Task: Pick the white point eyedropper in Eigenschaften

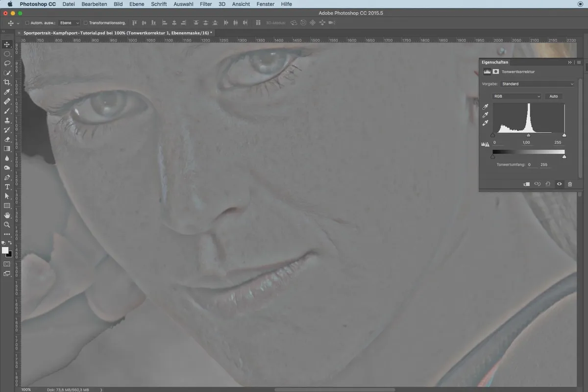Action: click(x=486, y=123)
